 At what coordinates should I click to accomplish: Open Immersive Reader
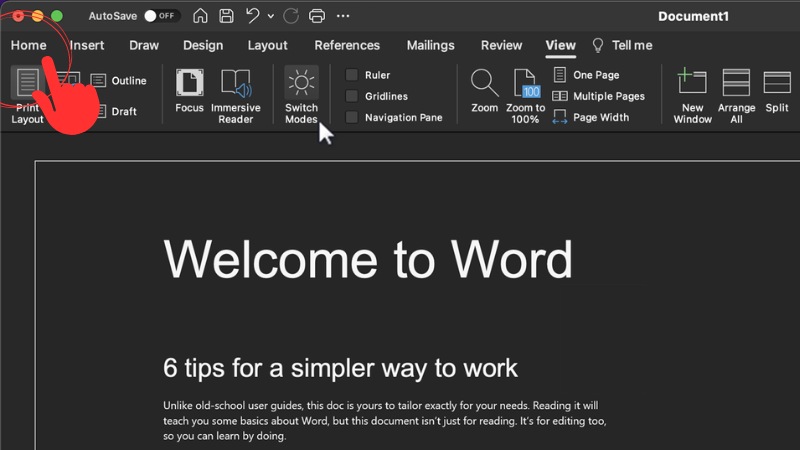click(235, 83)
